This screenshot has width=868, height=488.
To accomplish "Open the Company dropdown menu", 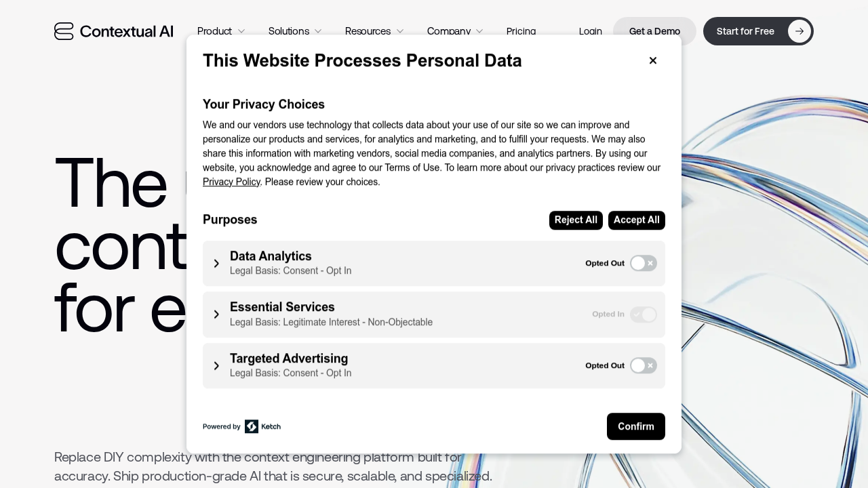I will click(x=455, y=31).
